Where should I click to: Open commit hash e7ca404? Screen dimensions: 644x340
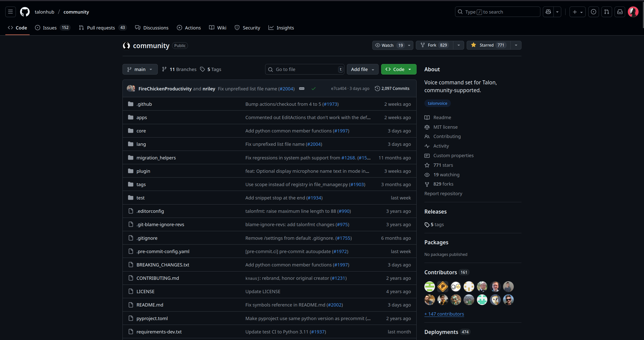[339, 89]
